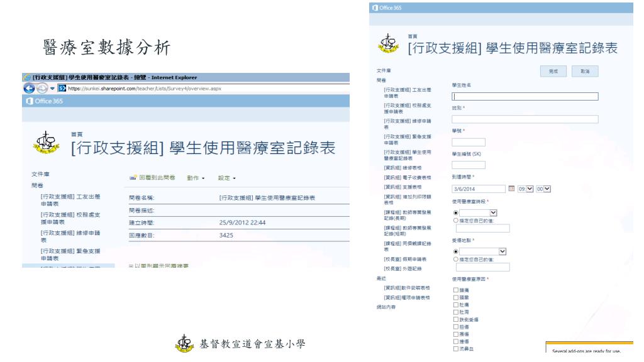Image resolution: width=644 pixels, height=362 pixels.
Task: Select 指定您自己的值 radio under 受傷地點
Action: (455, 260)
